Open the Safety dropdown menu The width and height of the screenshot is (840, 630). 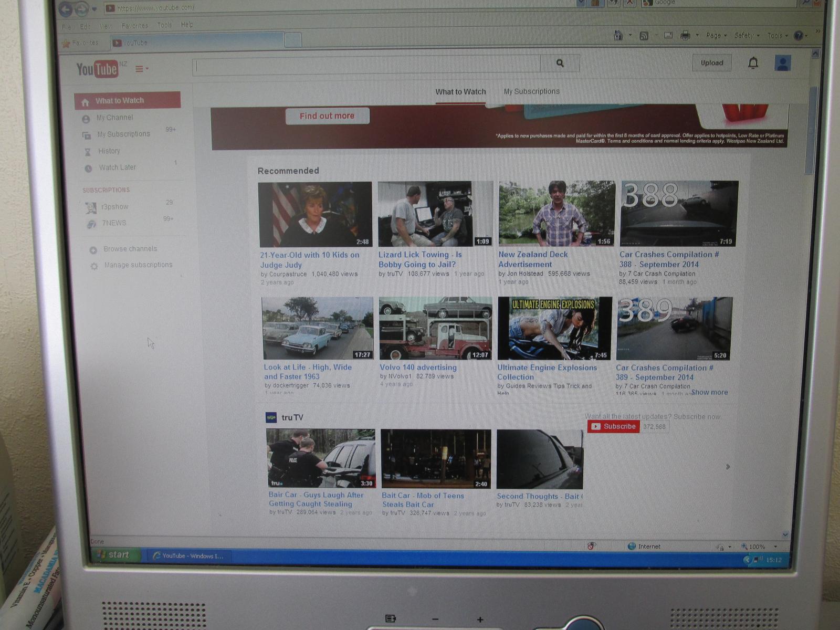(x=747, y=35)
